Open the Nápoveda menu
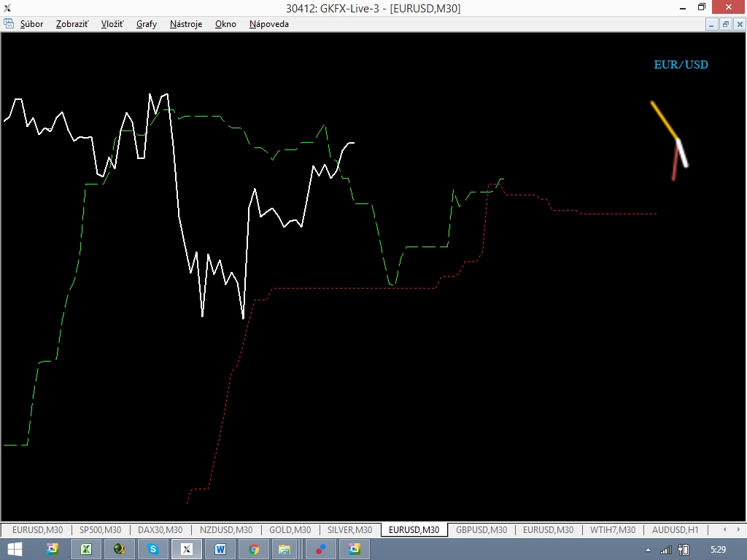 click(x=268, y=24)
